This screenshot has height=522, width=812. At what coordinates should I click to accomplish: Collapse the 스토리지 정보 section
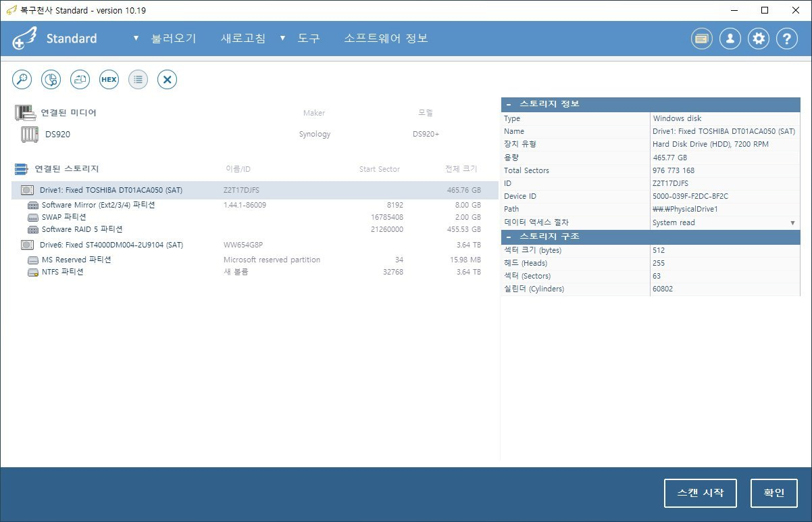(509, 105)
